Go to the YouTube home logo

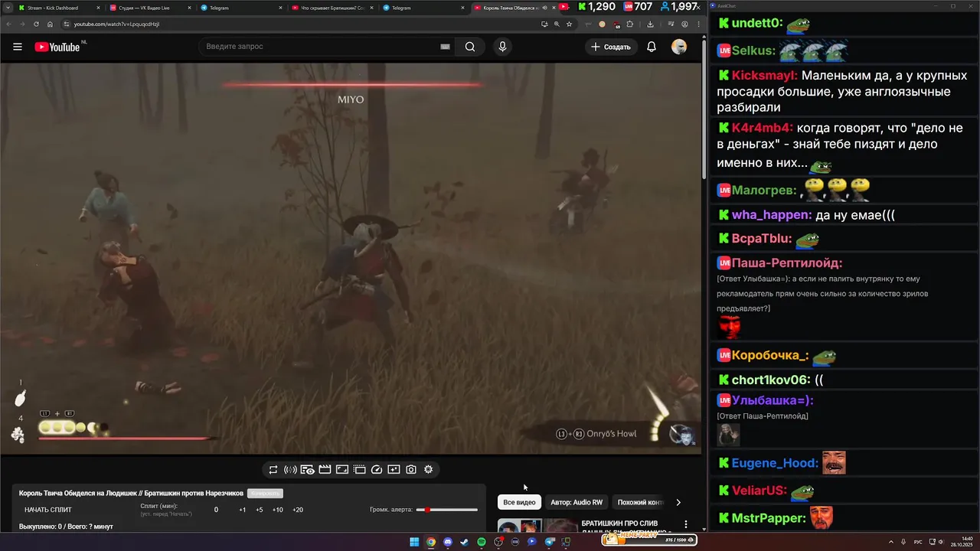(x=57, y=47)
